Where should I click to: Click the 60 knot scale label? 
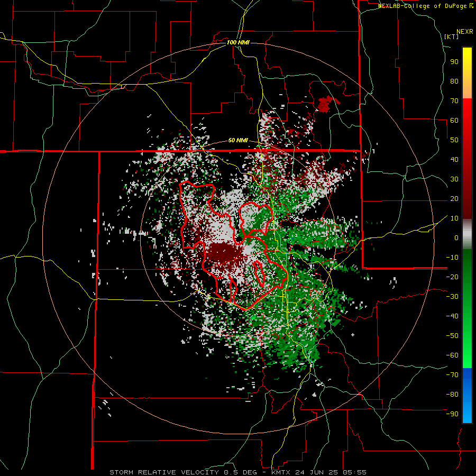[x=454, y=121]
